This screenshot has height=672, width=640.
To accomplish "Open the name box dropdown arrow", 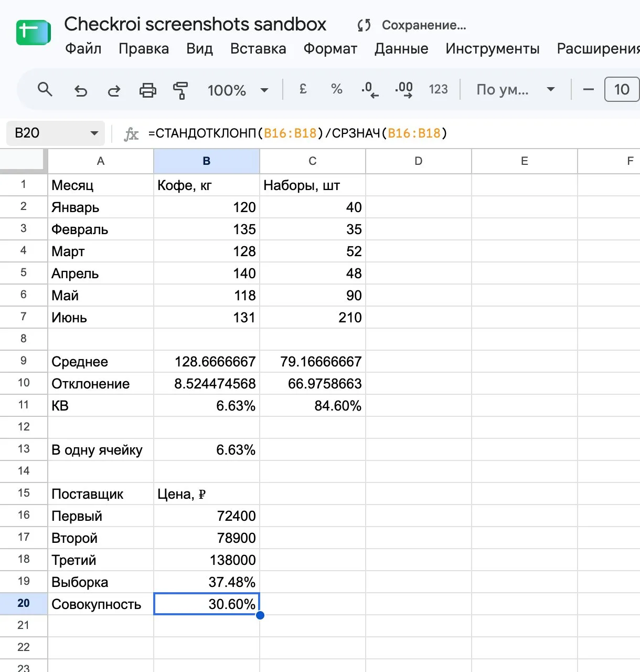I will (x=94, y=133).
